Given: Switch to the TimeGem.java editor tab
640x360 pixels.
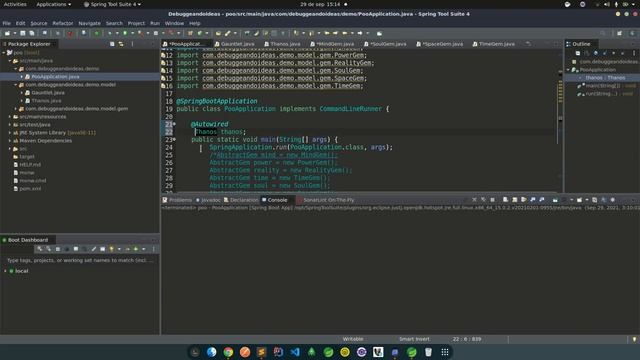Looking at the screenshot, I should [x=494, y=44].
